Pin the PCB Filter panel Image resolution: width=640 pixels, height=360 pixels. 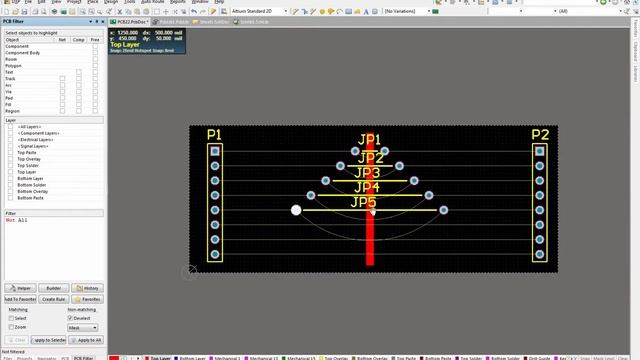(97, 22)
